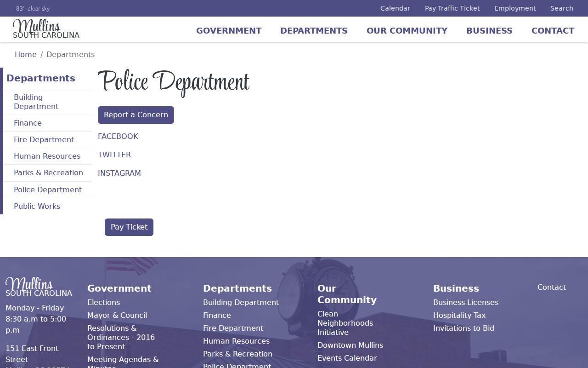Open the BUSINESS main menu
Screen dimensions: 588x368
click(489, 31)
